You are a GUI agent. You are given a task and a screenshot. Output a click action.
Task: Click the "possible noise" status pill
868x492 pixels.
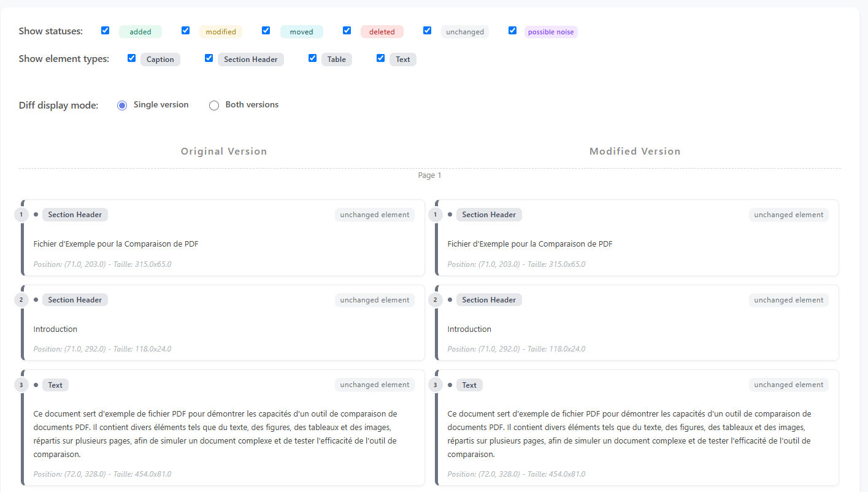[550, 31]
